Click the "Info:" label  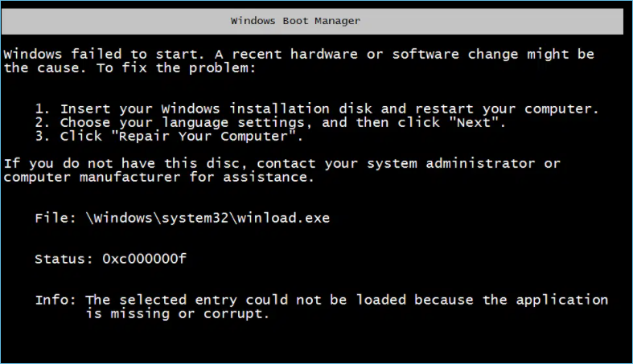click(x=55, y=300)
